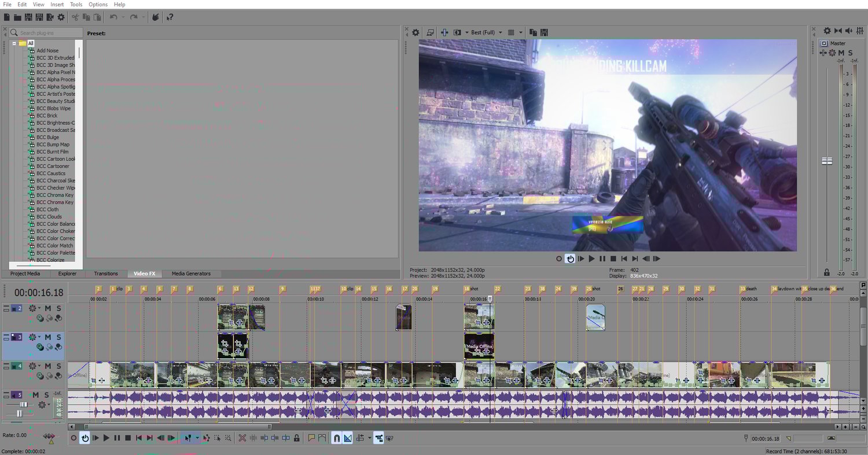Click the Cut scissors icon
The image size is (868, 455).
click(x=75, y=17)
